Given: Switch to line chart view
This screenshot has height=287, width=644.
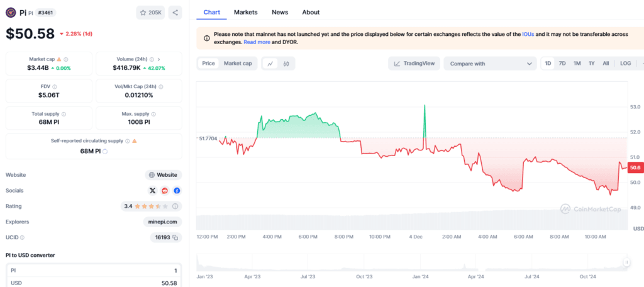Looking at the screenshot, I should [x=270, y=64].
